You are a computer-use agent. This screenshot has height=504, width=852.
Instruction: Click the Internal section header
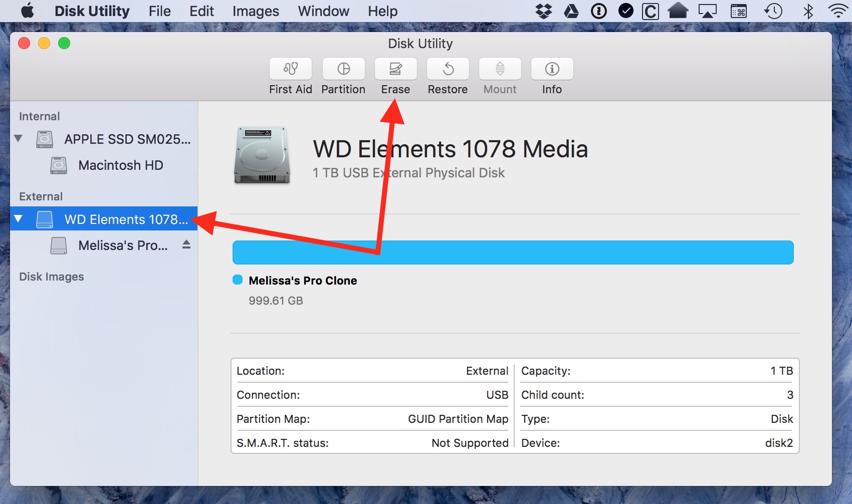pos(40,116)
